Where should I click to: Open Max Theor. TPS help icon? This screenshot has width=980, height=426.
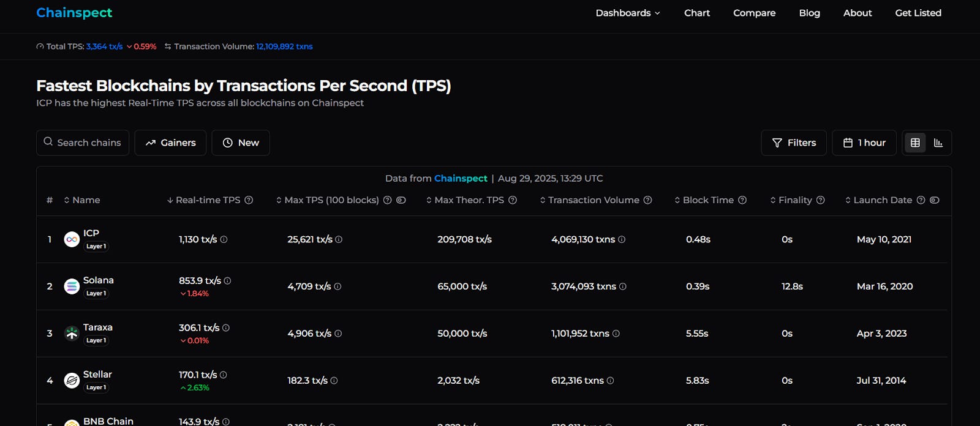pyautogui.click(x=513, y=200)
